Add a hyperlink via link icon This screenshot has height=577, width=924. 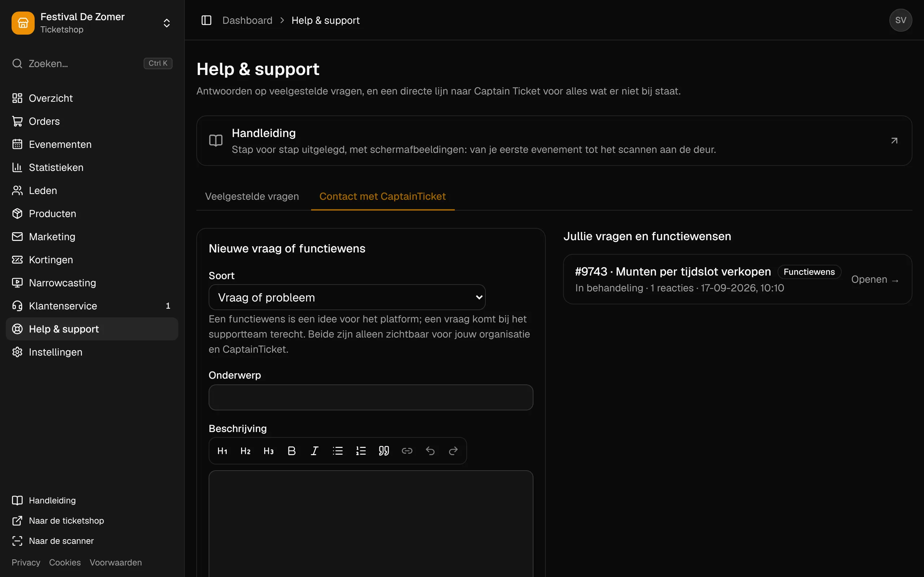[x=407, y=451]
